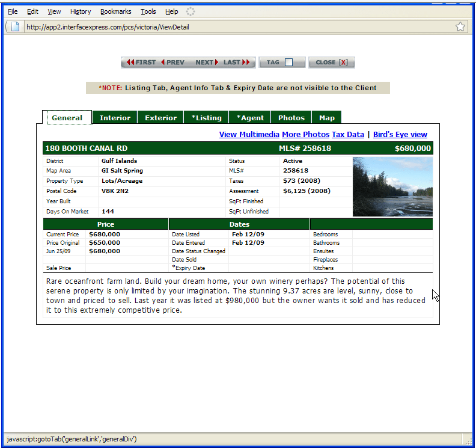Click the Gulf Islands district value
The width and height of the screenshot is (476, 448).
pos(119,161)
